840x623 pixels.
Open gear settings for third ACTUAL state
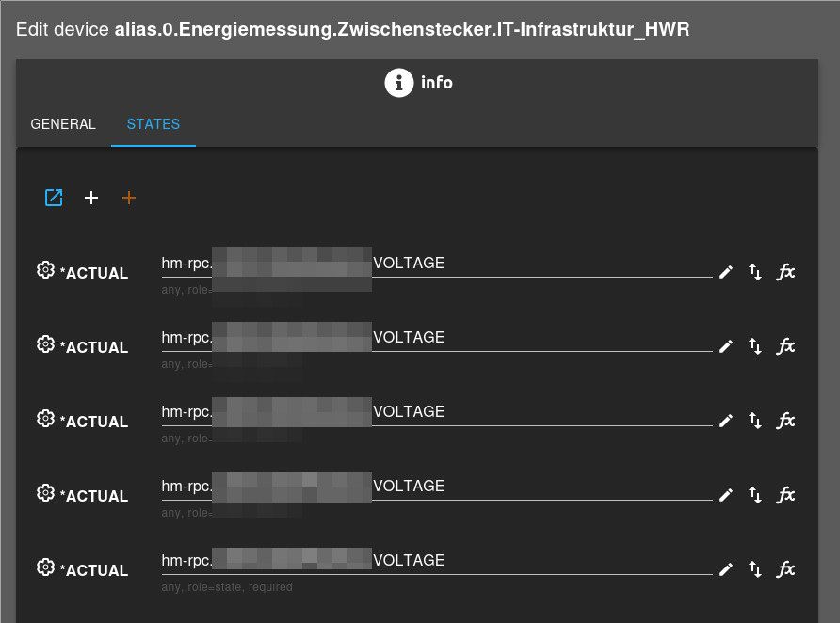coord(45,419)
